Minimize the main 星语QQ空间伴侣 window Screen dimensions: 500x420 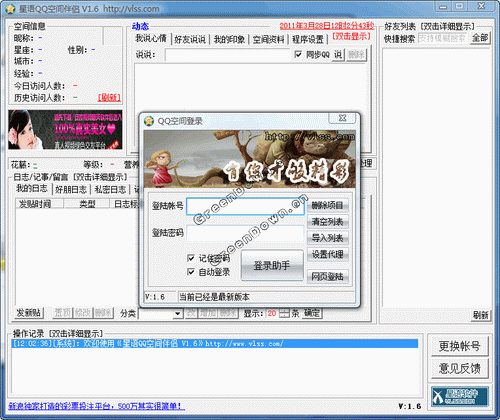click(443, 6)
